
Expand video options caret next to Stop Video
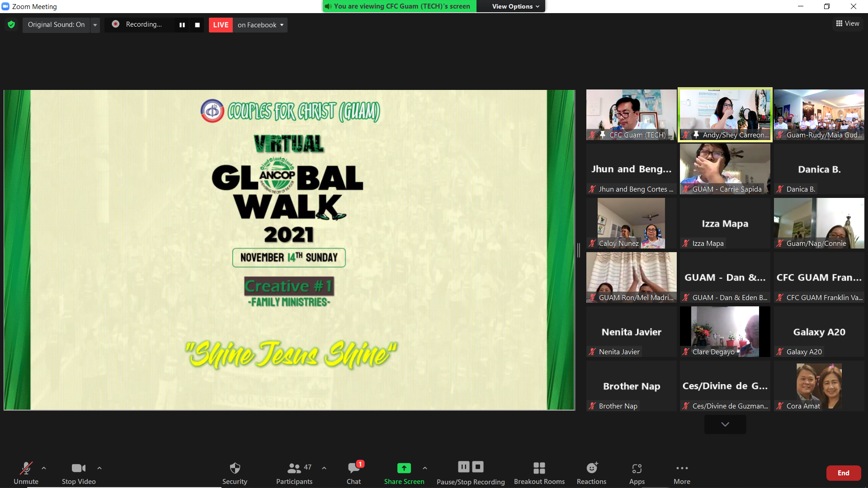pos(99,468)
